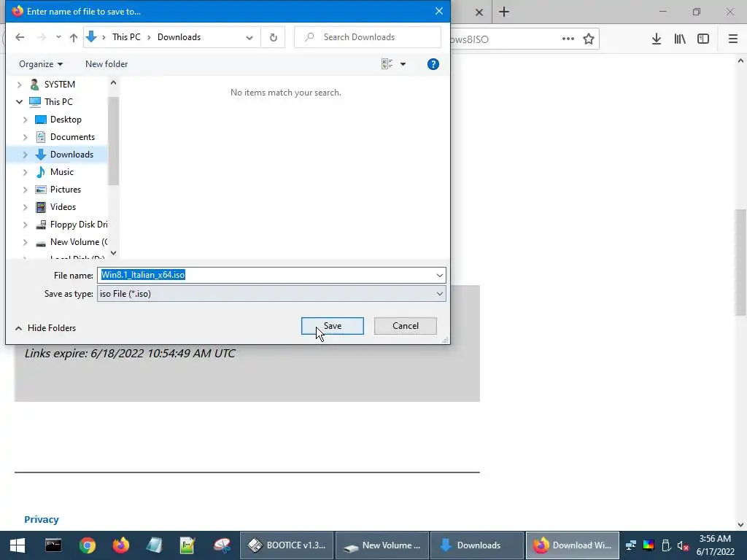Image resolution: width=747 pixels, height=560 pixels.
Task: Expand the Music tree node
Action: point(26,172)
